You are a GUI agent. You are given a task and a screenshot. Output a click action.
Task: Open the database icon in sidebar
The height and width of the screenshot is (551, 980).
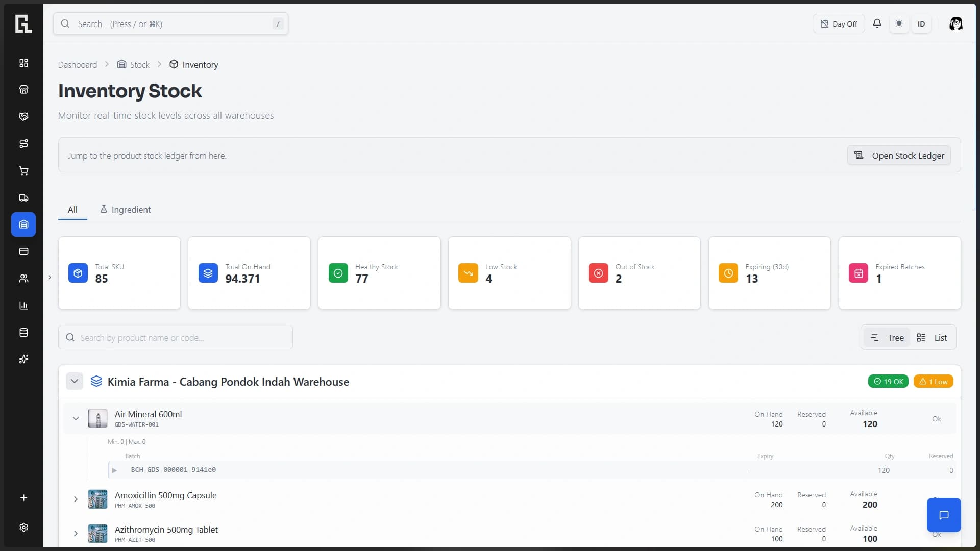pyautogui.click(x=23, y=333)
